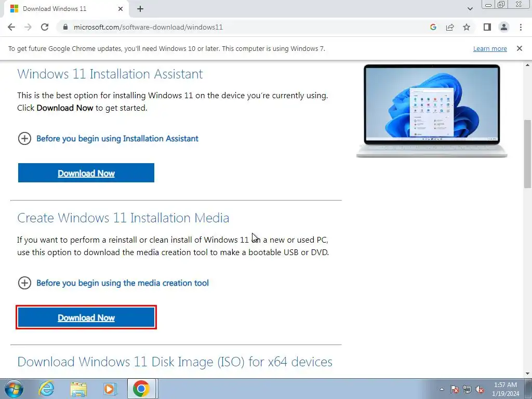Open the Windows Start menu orb
The height and width of the screenshot is (399, 532).
pyautogui.click(x=14, y=389)
